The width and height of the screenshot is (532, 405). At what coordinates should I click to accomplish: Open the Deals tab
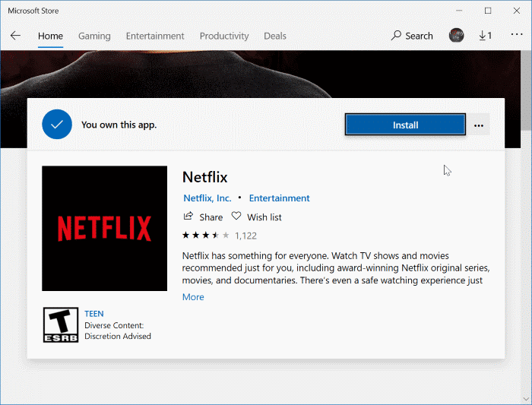pyautogui.click(x=275, y=36)
